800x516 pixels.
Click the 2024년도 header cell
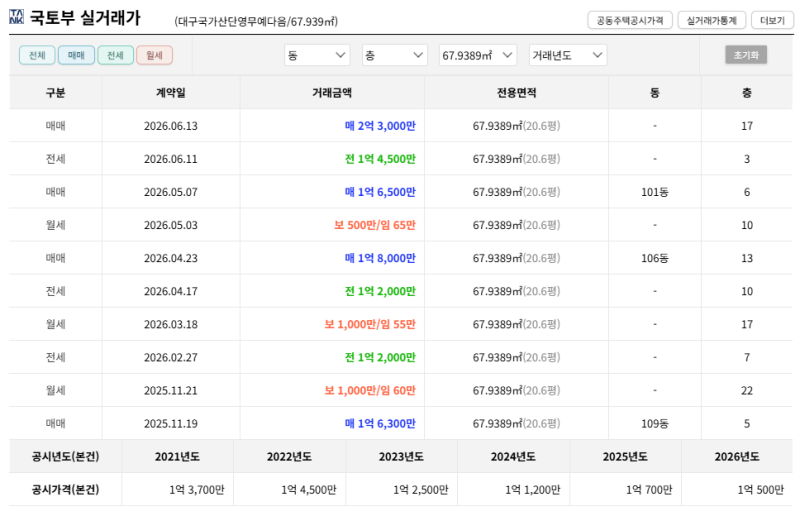coord(513,457)
